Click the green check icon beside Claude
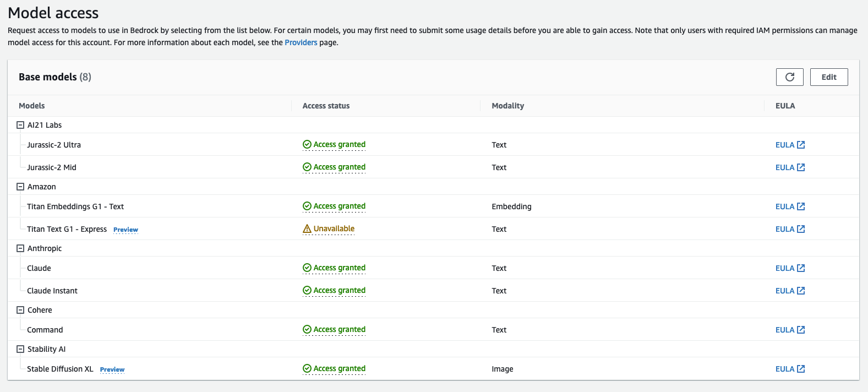Image resolution: width=868 pixels, height=392 pixels. [x=307, y=268]
